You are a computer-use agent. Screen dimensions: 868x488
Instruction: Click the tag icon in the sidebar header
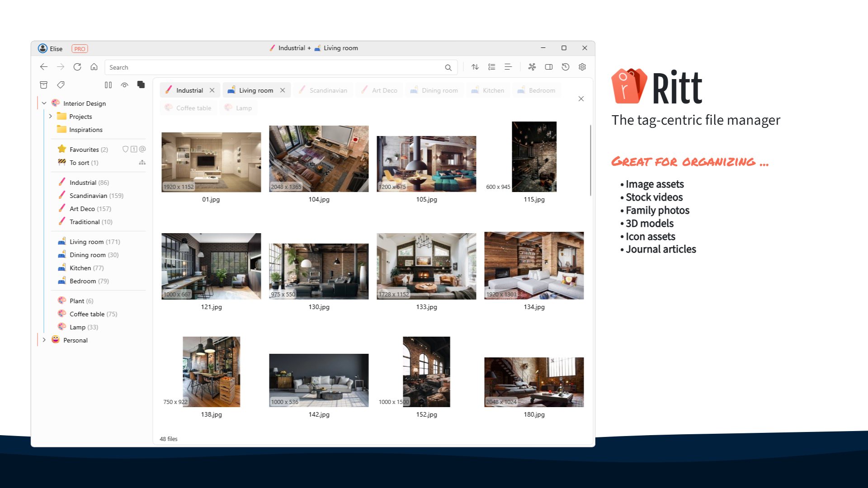[61, 85]
